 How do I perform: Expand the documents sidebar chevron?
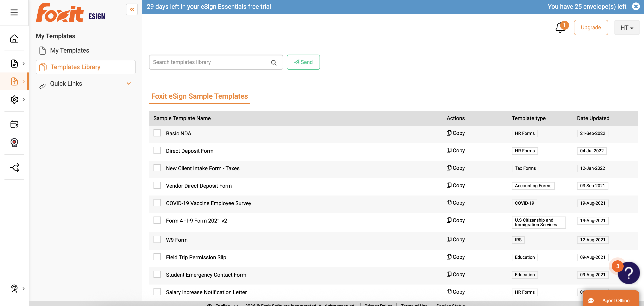point(23,64)
